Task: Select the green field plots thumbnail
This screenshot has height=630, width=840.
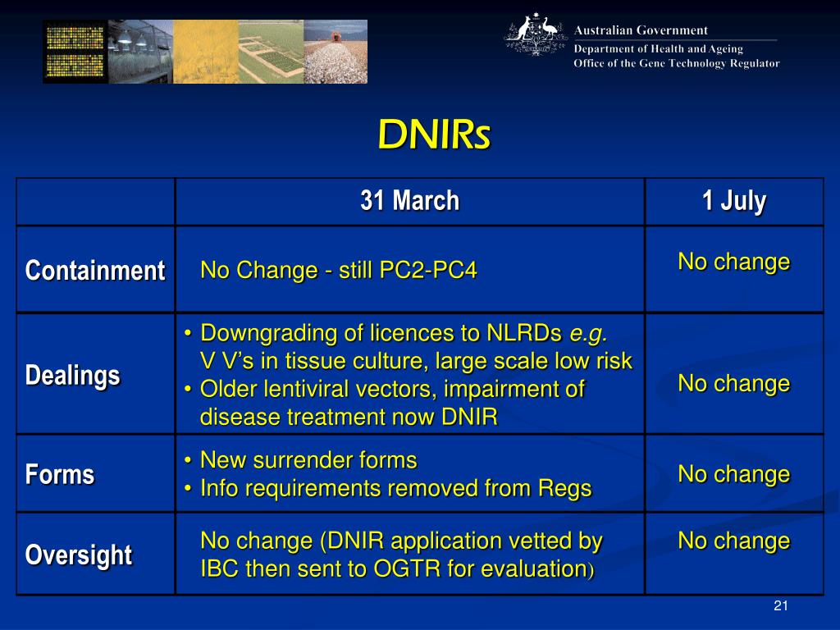Action: coord(271,52)
